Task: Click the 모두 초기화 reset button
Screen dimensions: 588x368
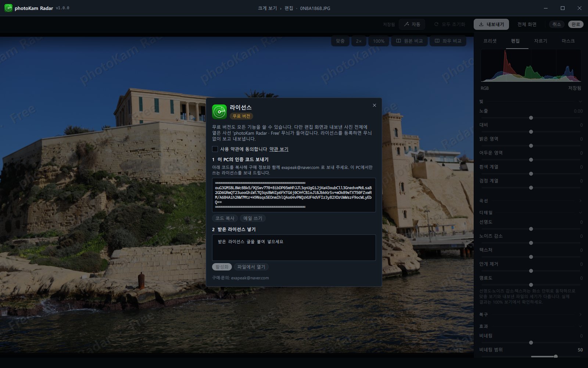Action: (449, 24)
